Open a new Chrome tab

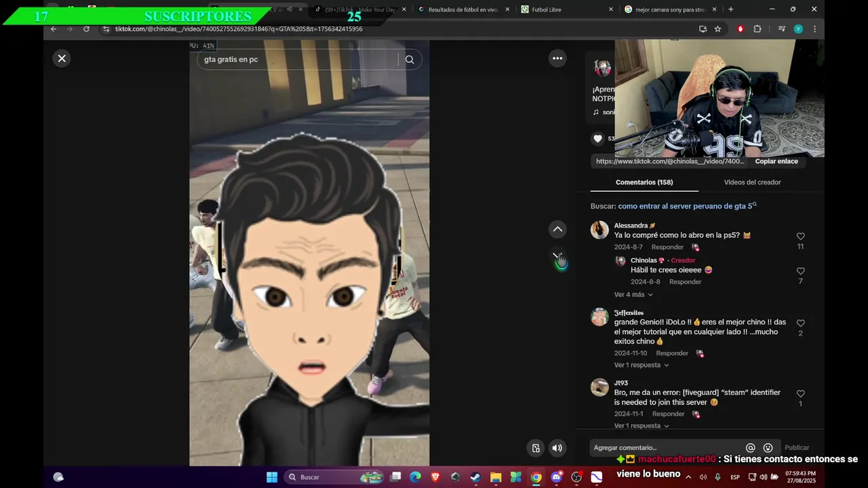tap(730, 9)
